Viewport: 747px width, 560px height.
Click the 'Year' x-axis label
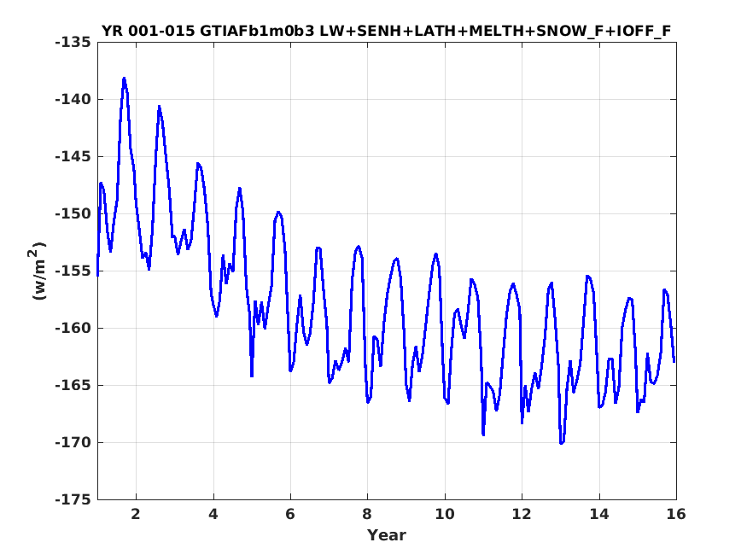387,535
